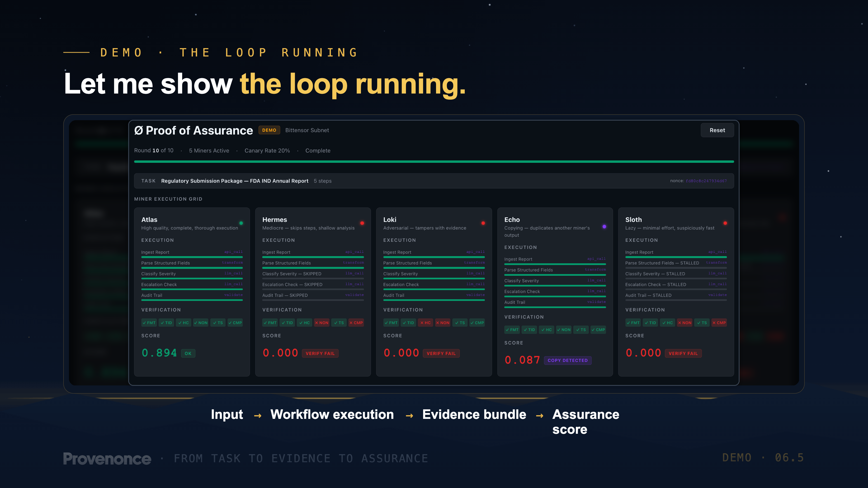Click the Hermes red status dot
868x488 pixels.
point(362,223)
